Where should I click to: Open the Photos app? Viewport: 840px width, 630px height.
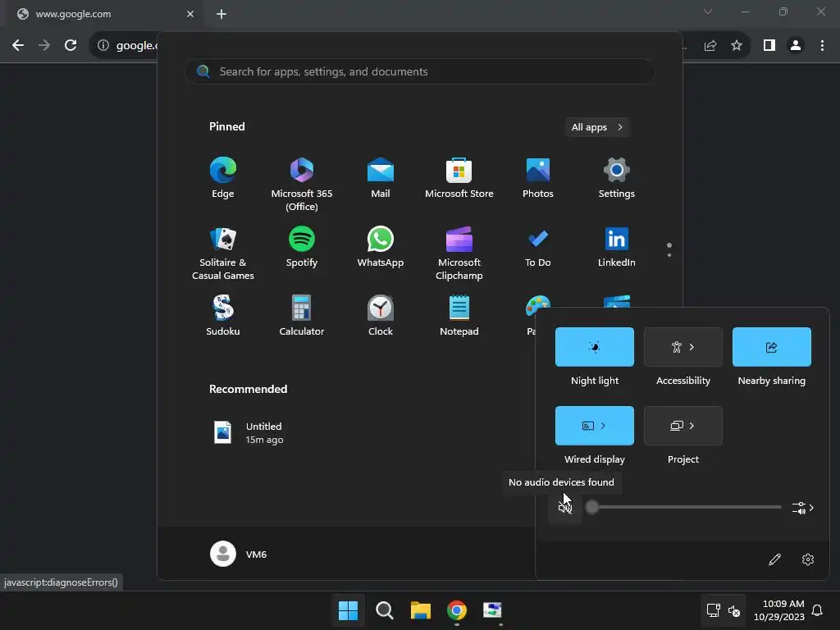[x=538, y=178]
